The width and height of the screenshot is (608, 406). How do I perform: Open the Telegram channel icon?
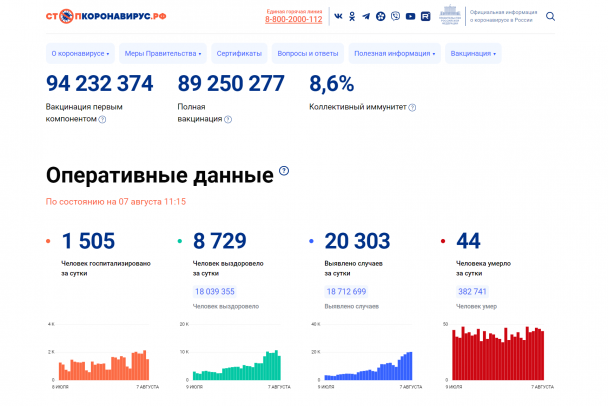click(x=366, y=16)
